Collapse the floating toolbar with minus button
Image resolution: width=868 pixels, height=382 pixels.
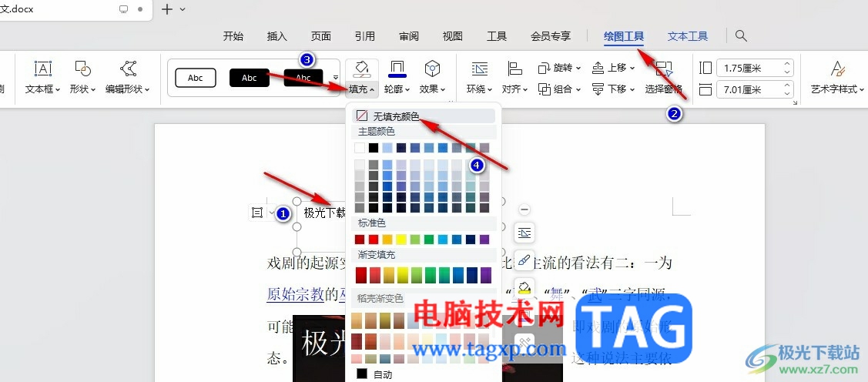click(x=524, y=209)
